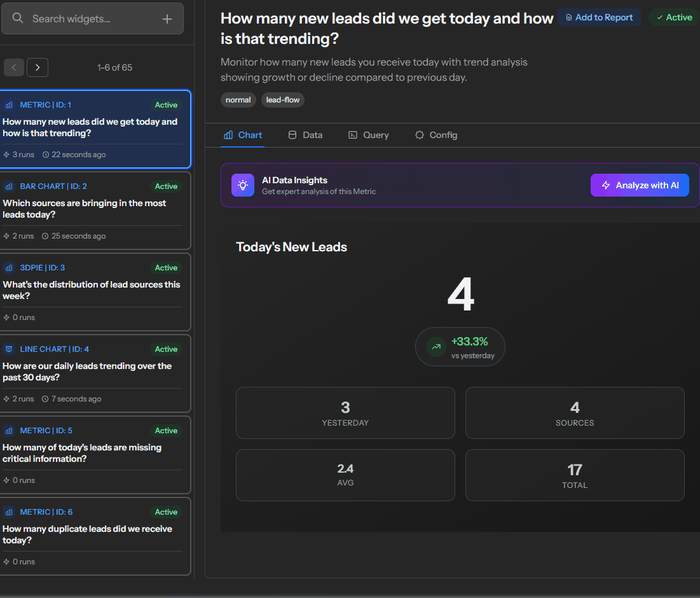Click the Add to Report button
700x598 pixels.
tap(598, 17)
